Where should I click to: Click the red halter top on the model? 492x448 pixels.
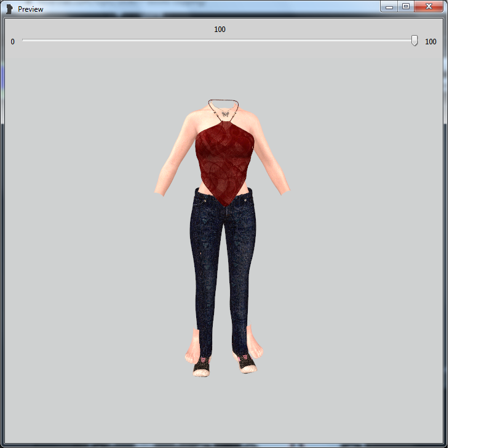(x=224, y=163)
